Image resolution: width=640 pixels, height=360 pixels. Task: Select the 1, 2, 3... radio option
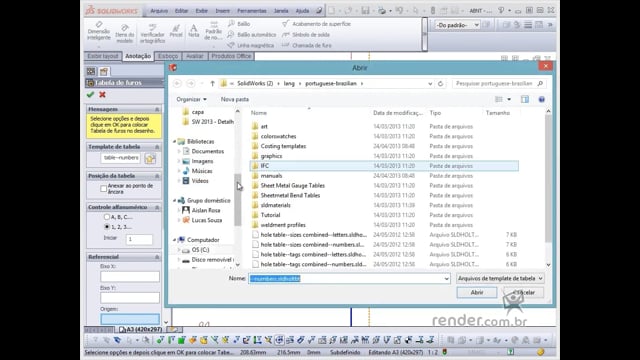click(107, 227)
